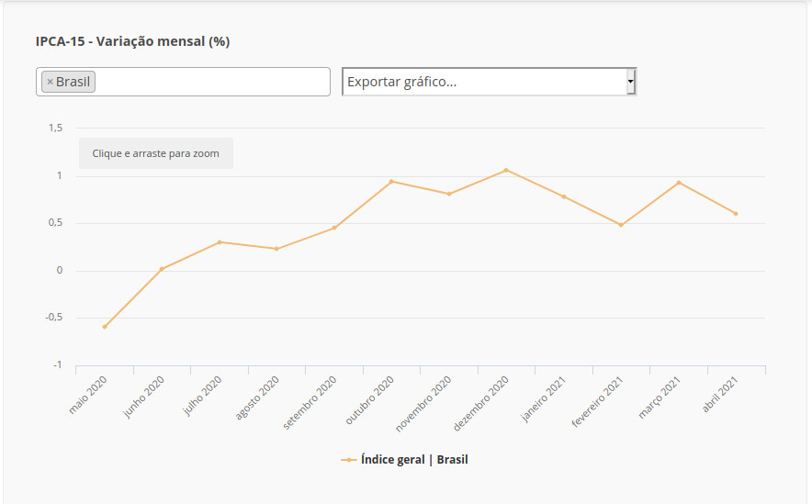
Task: Select the julho 2020 data point
Action: pyautogui.click(x=220, y=242)
